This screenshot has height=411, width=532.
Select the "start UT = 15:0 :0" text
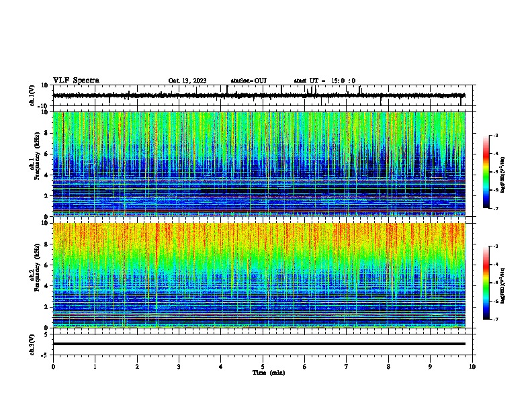(324, 81)
